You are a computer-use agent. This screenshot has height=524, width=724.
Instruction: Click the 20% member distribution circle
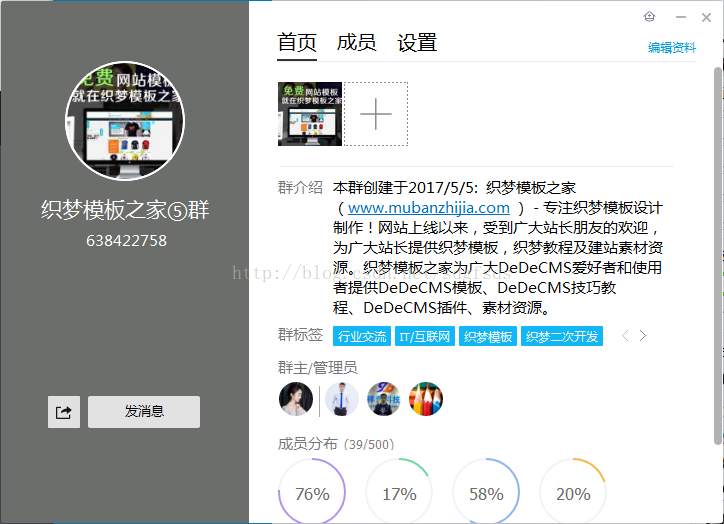573,491
